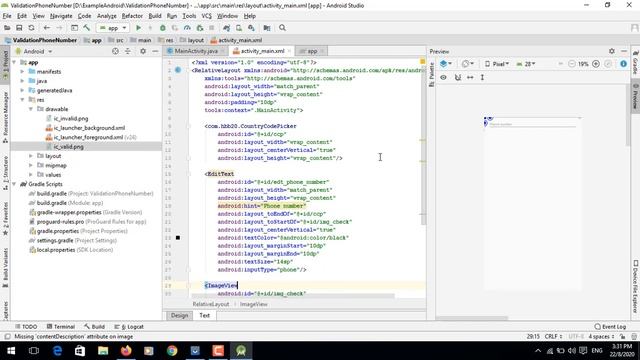This screenshot has width=640, height=360.
Task: Expand the mipmap folder
Action: pos(31,165)
